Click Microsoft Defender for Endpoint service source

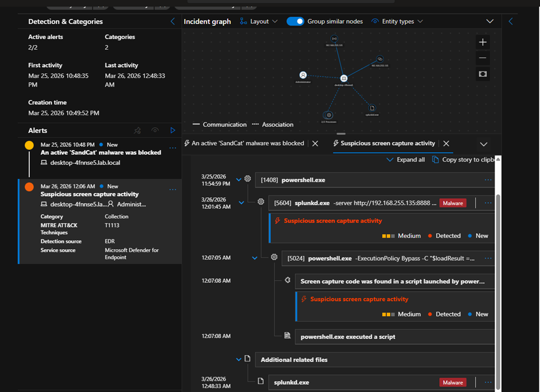click(x=132, y=254)
